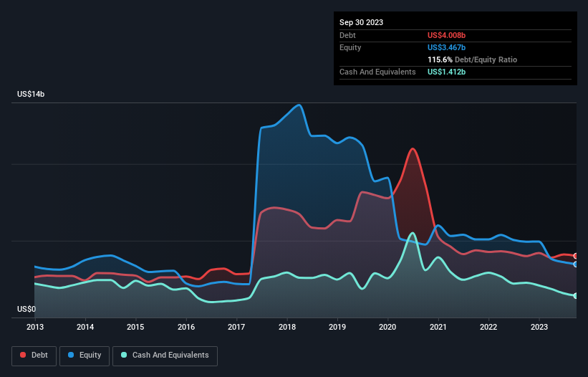Viewport: 588px width, 377px height.
Task: Toggle the Equity series legend button
Action: tap(85, 355)
